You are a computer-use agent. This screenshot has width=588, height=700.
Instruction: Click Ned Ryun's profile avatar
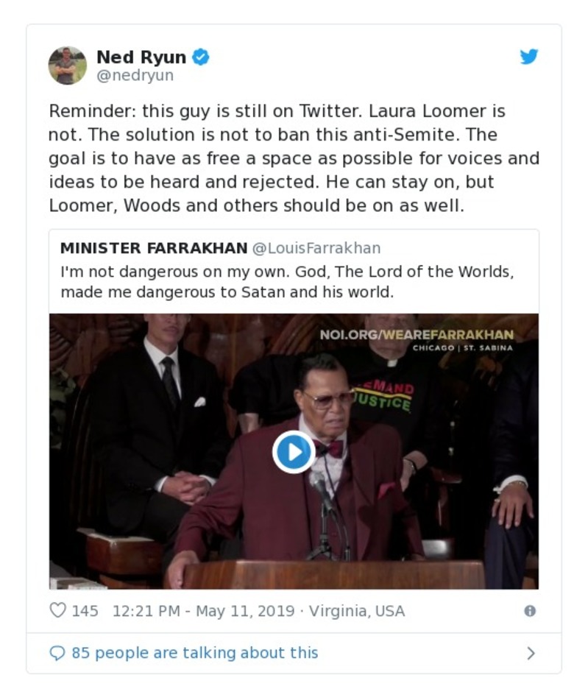68,66
